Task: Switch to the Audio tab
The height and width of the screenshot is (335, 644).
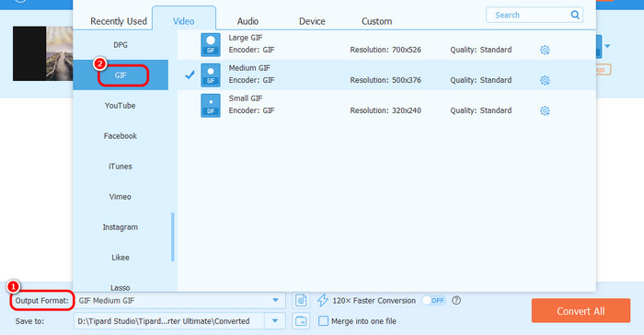Action: (x=247, y=21)
